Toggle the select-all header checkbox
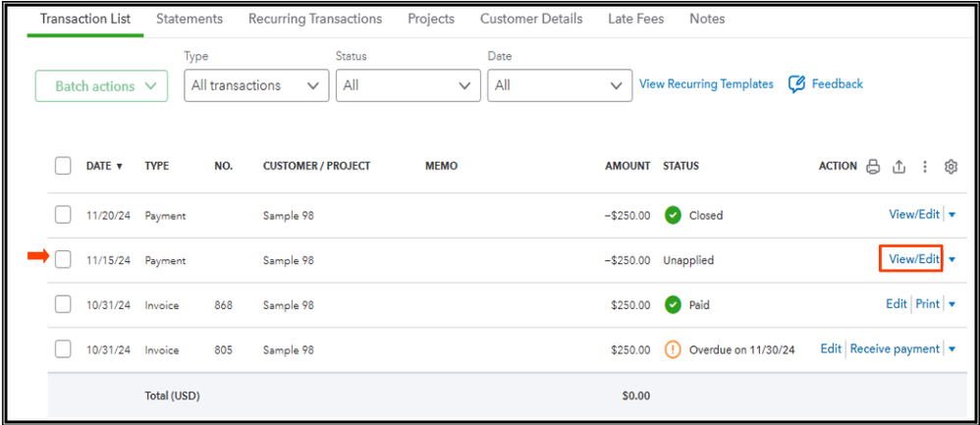The image size is (980, 425). (63, 166)
